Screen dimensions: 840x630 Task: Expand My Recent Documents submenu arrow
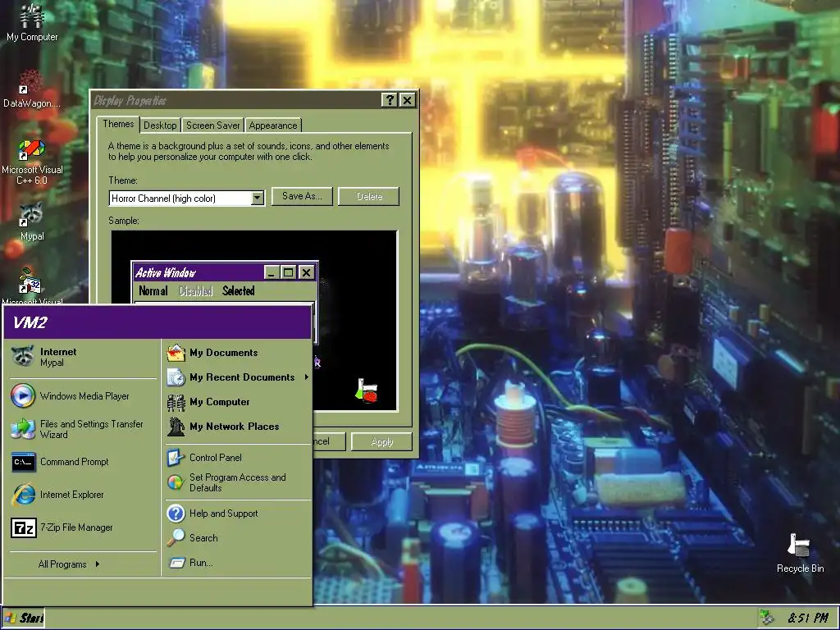click(x=307, y=377)
